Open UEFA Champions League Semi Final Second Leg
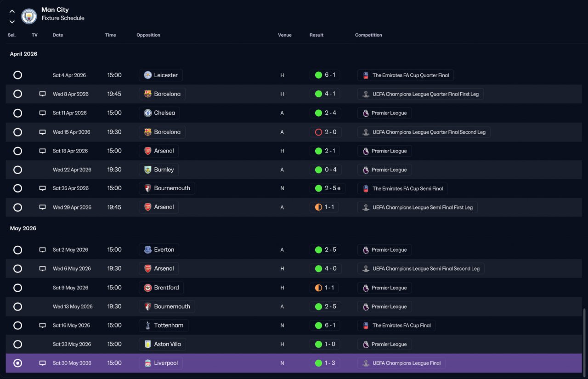 pos(421,268)
